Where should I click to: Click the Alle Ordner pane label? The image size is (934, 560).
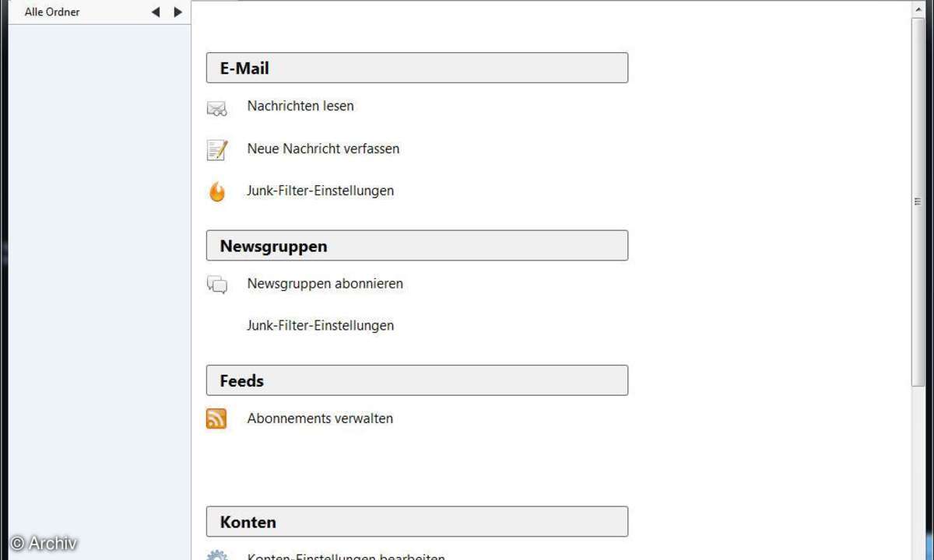coord(52,12)
